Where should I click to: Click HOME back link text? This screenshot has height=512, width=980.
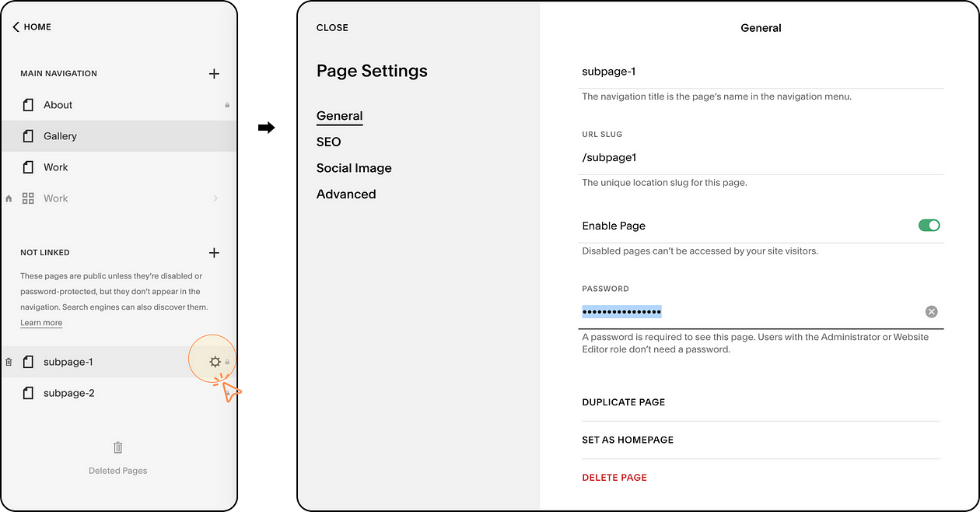coord(37,26)
